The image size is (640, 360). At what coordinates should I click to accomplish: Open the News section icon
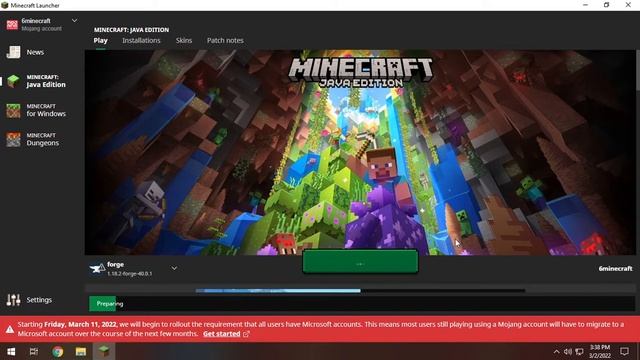tap(13, 52)
